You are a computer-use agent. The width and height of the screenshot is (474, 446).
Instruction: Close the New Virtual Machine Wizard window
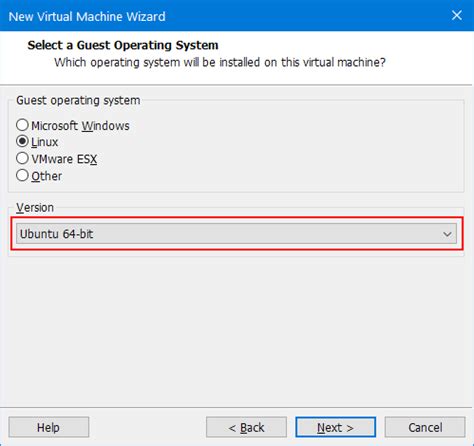point(457,15)
